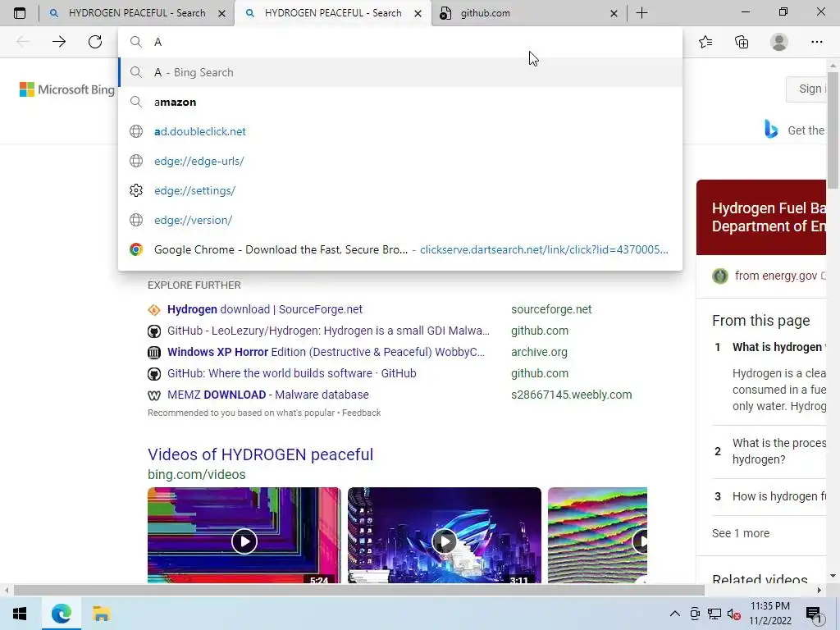Play the 5:24 glitch video thumbnail

(x=244, y=535)
